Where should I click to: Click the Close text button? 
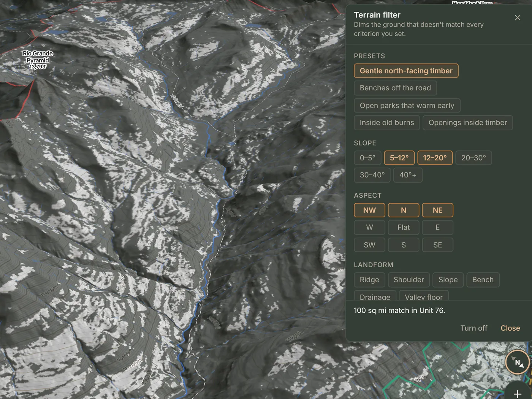coord(510,328)
